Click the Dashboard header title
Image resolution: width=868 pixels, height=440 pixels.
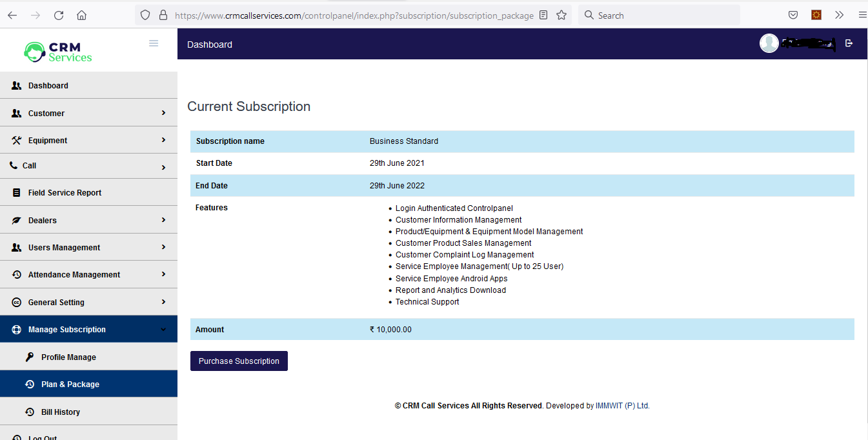[x=210, y=45]
